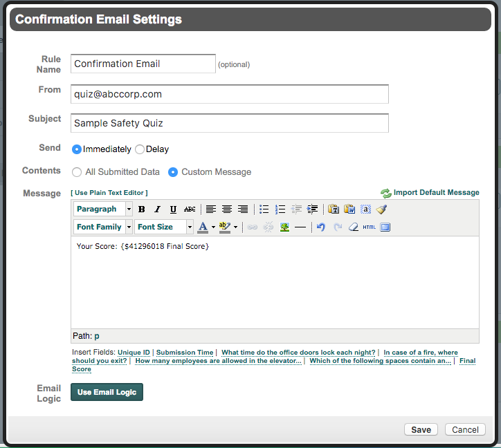Choose Custom Message contents
Viewport: 501px width, 448px height.
[173, 172]
